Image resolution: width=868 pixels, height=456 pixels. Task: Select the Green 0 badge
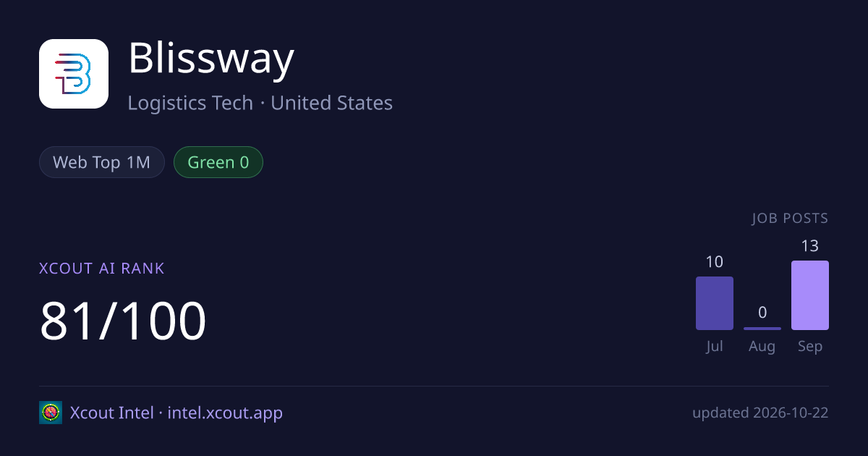218,162
